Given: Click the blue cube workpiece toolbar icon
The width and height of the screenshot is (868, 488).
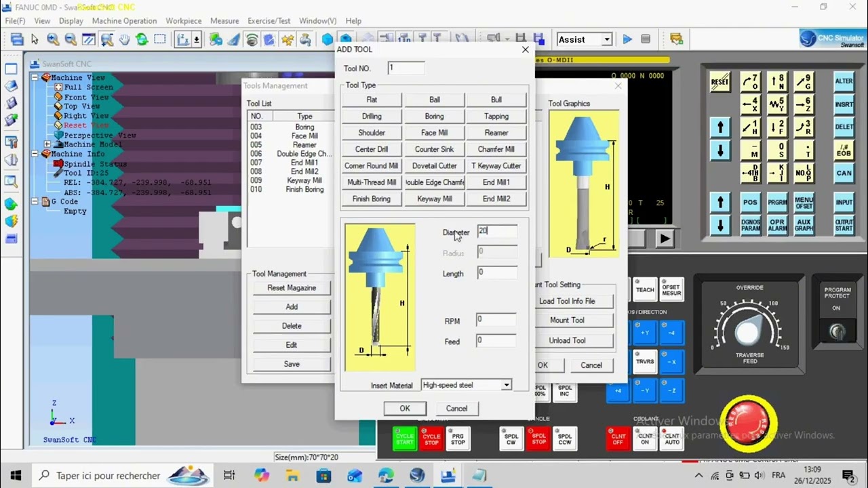Looking at the screenshot, I should click(x=328, y=39).
